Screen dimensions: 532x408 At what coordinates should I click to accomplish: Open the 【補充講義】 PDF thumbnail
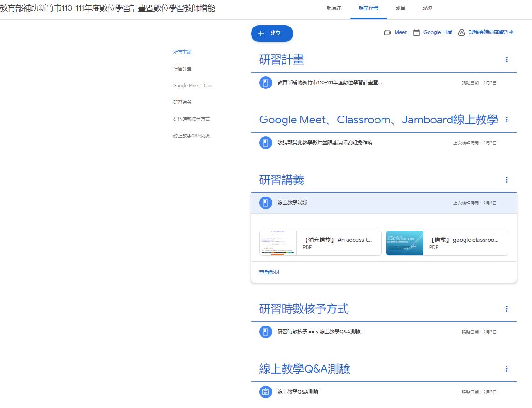[x=278, y=243]
